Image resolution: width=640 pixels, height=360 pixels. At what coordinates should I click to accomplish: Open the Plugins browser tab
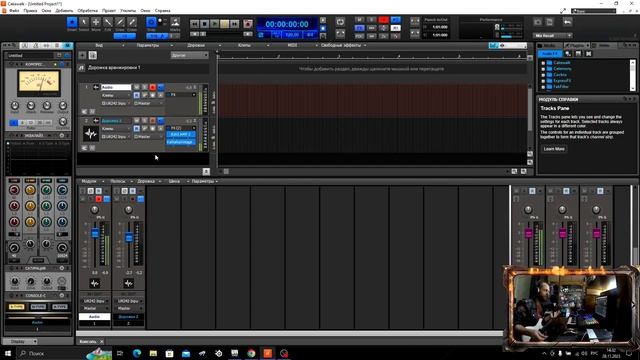(577, 45)
